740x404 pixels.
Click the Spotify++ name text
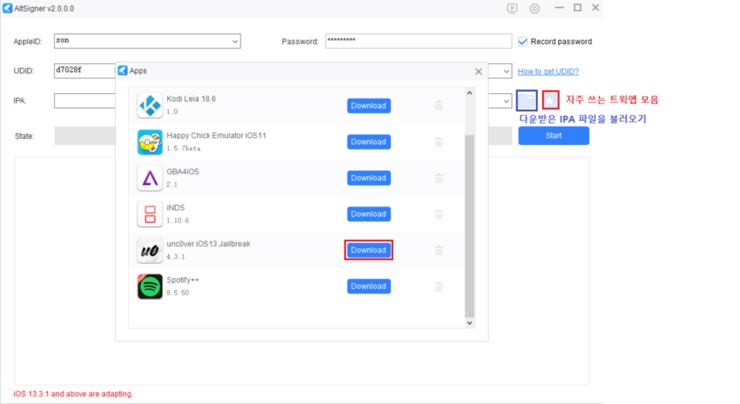183,280
